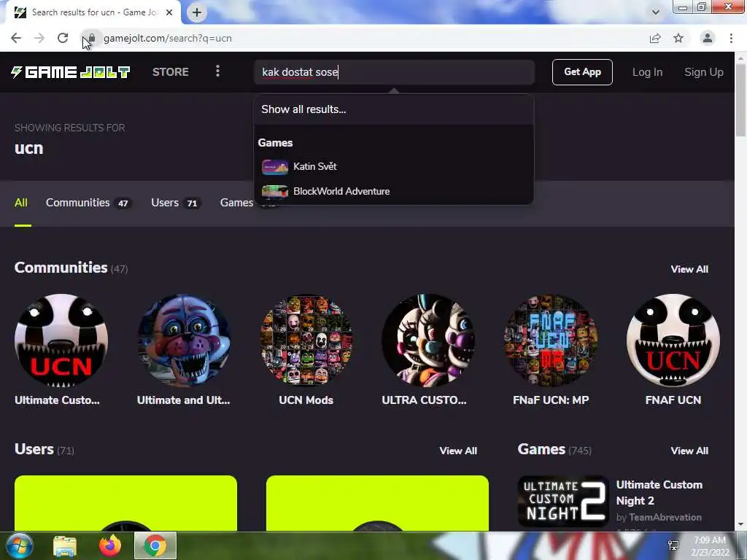Image resolution: width=747 pixels, height=560 pixels.
Task: Go back using the browser back arrow
Action: tap(16, 38)
